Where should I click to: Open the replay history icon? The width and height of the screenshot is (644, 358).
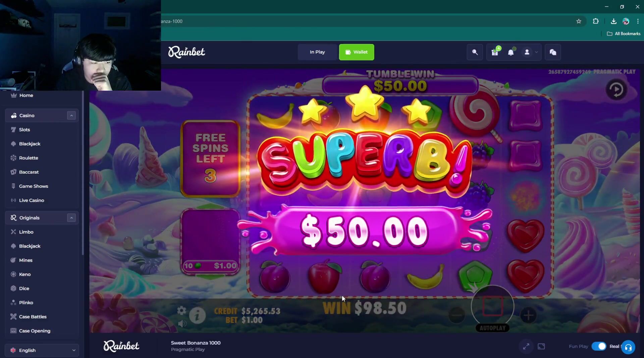(616, 90)
